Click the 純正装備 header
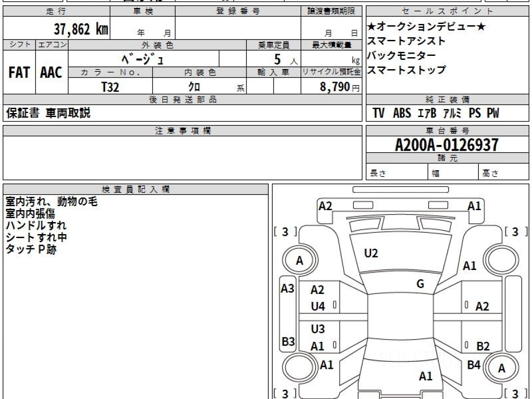 pos(447,100)
